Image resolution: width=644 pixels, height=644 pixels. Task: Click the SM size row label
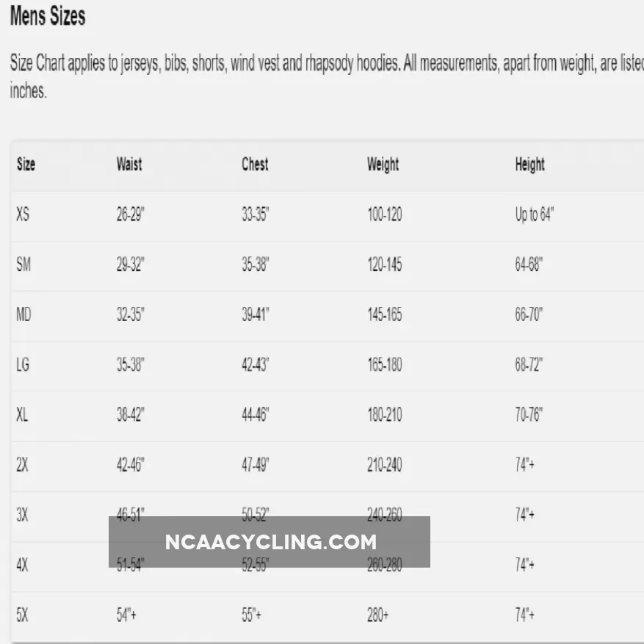point(23,265)
